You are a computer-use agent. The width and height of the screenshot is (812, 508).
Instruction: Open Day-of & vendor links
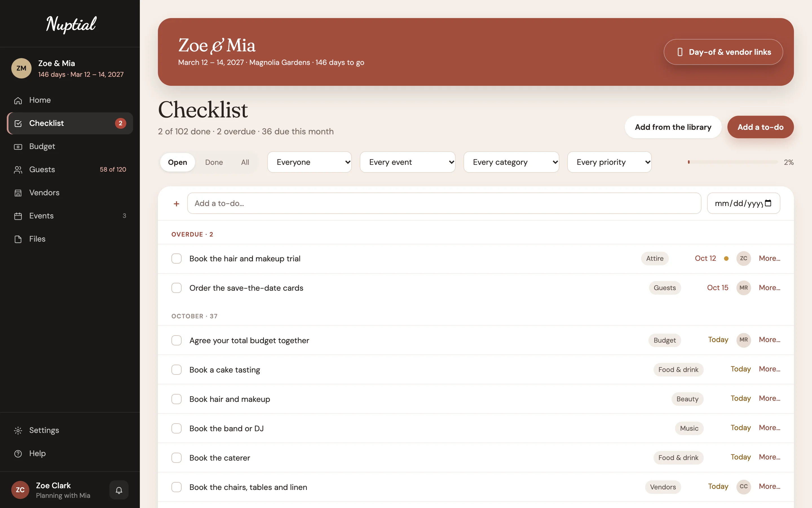(x=723, y=52)
